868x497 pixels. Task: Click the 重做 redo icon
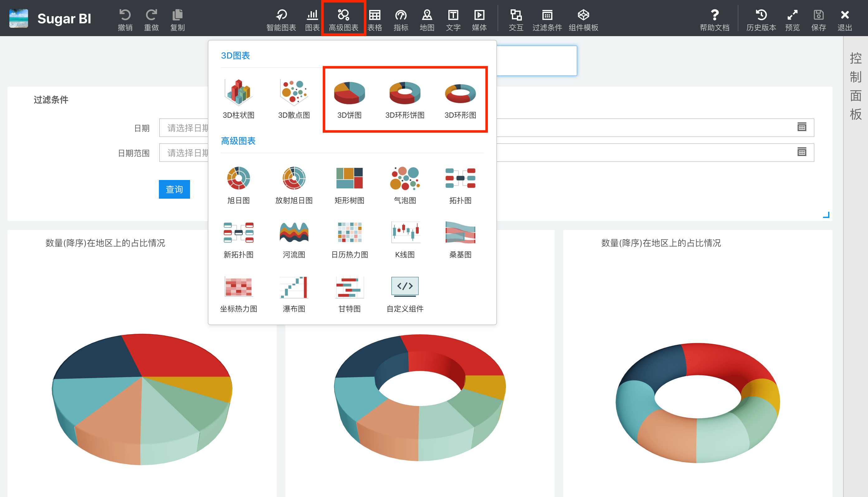tap(151, 15)
